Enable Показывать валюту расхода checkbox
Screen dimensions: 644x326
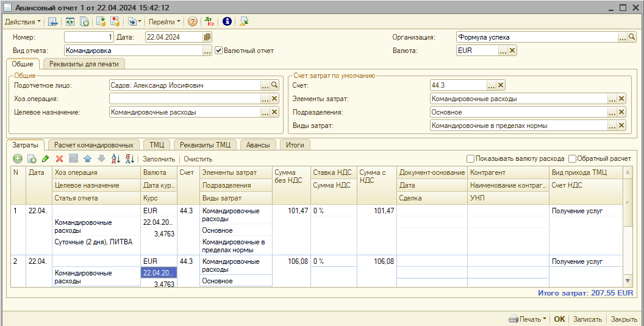coord(470,158)
